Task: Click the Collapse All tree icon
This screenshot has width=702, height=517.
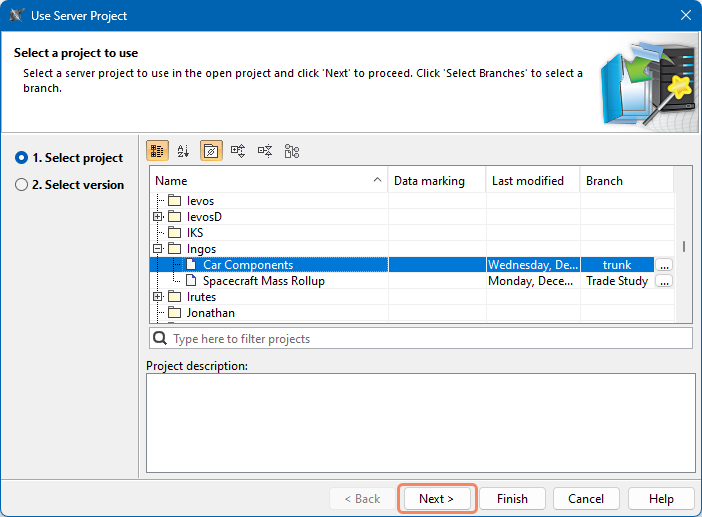Action: pos(265,151)
